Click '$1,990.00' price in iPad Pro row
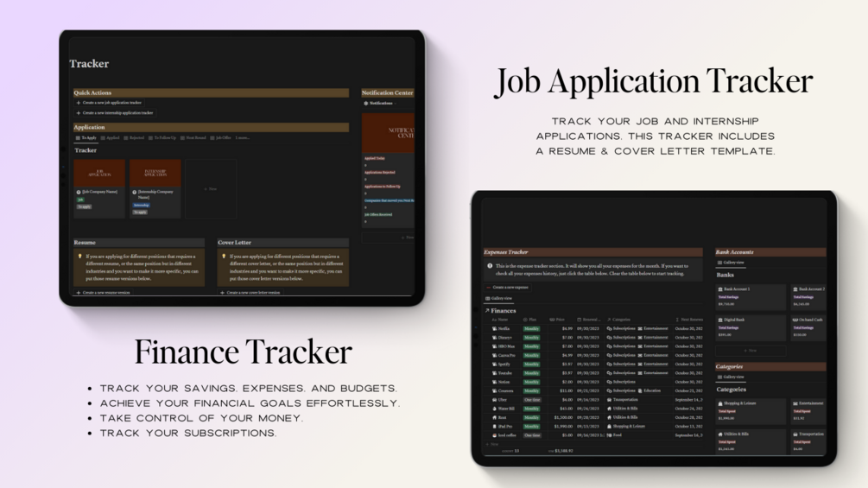Image resolution: width=868 pixels, height=488 pixels. tap(563, 426)
